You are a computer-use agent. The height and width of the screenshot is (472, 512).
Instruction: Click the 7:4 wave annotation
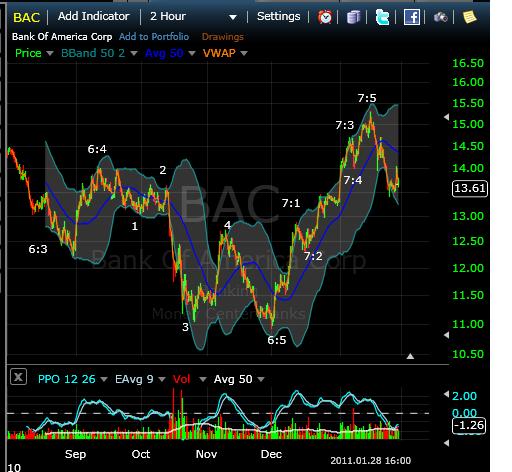(353, 180)
